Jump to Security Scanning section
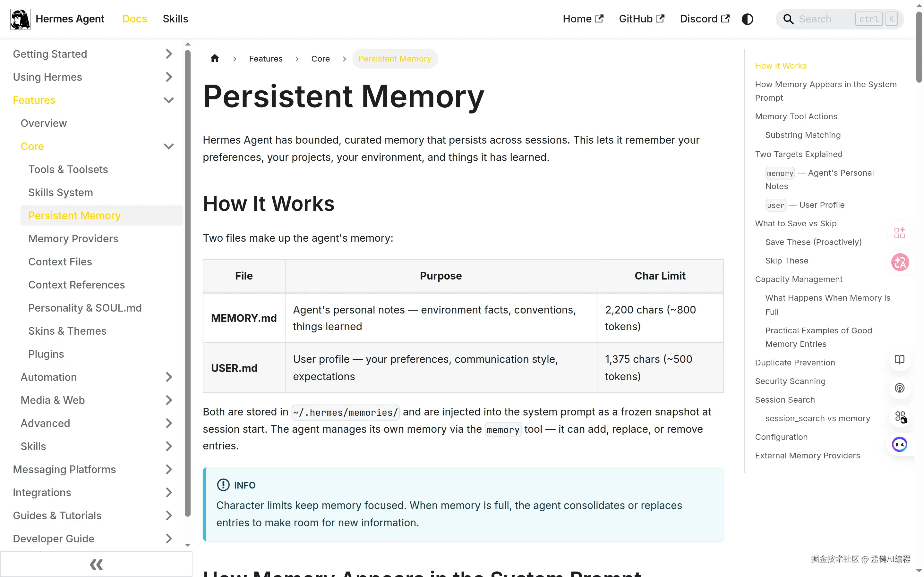 [x=790, y=381]
